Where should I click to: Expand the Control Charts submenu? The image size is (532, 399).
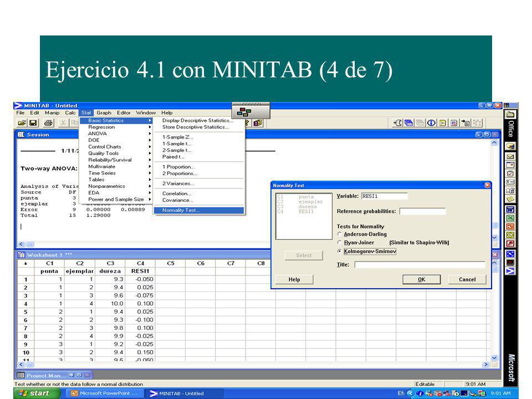[x=116, y=146]
